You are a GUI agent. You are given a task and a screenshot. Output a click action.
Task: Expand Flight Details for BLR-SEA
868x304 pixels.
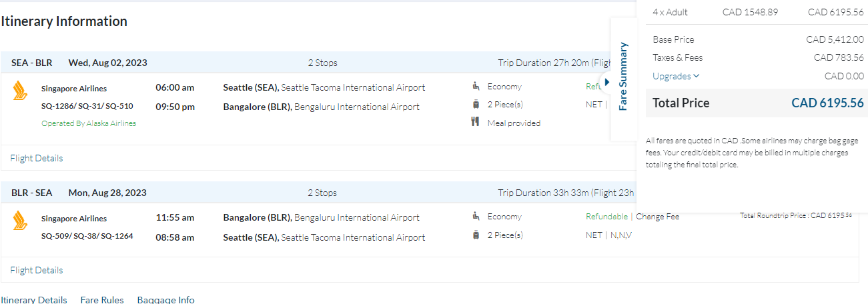click(x=37, y=270)
